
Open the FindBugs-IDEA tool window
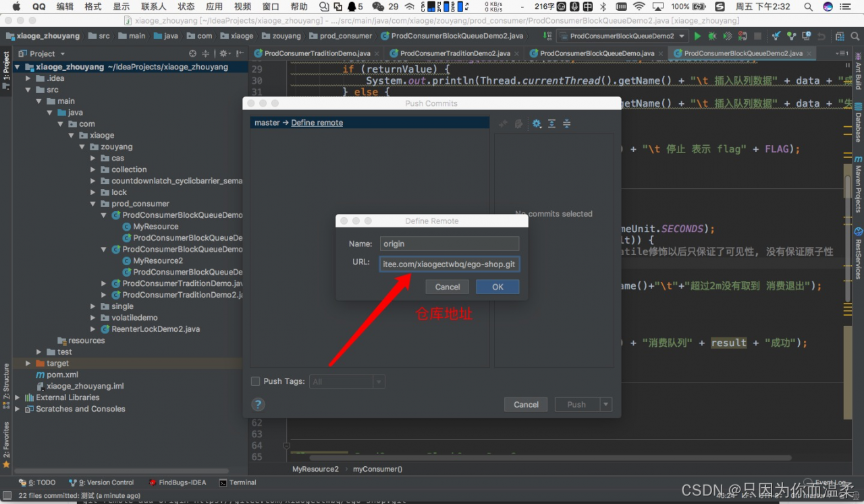tap(177, 482)
